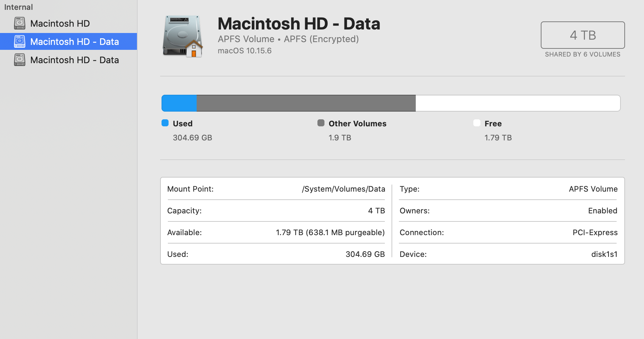
Task: Click the SHARED BY 6 VOLUMES text
Action: (x=583, y=54)
